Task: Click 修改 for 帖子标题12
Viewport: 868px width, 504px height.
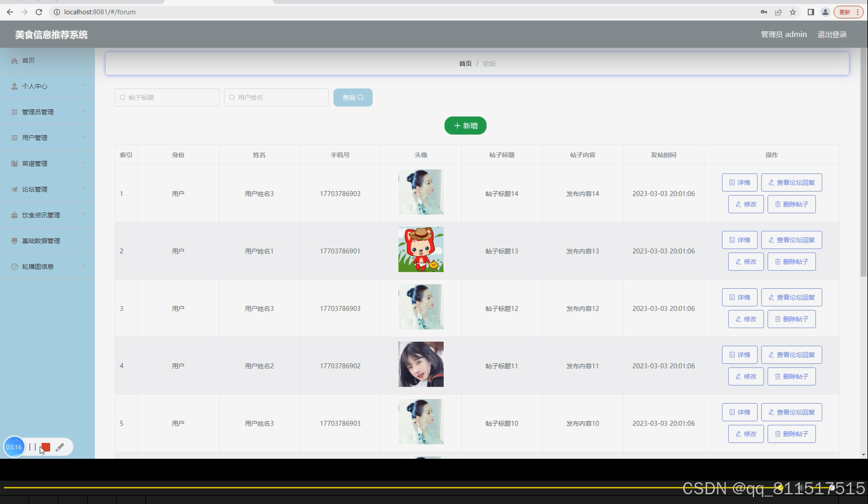Action: (745, 319)
